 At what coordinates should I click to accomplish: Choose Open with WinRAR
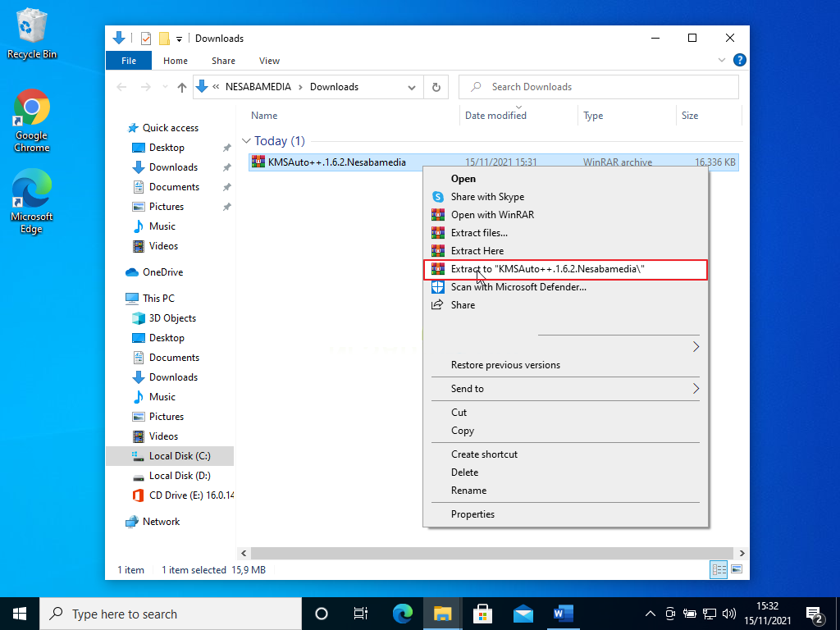pyautogui.click(x=565, y=215)
